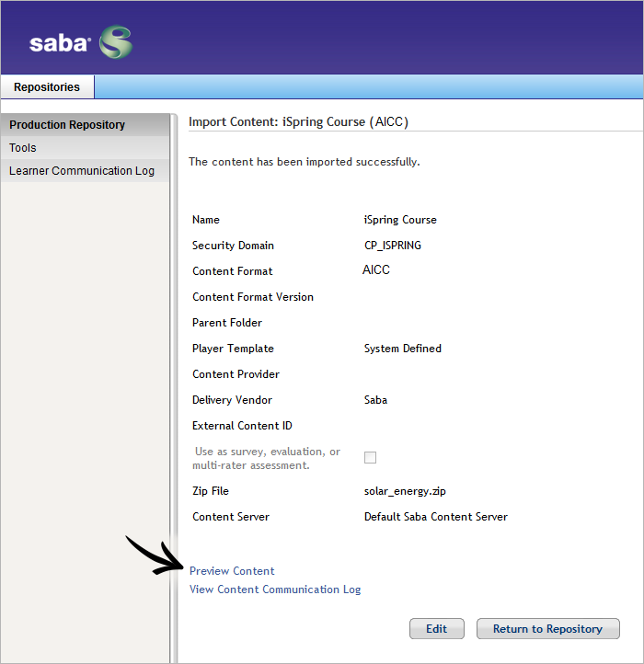Click the 'Content Format Version' label
Screen dimensions: 644x664
pyautogui.click(x=253, y=297)
